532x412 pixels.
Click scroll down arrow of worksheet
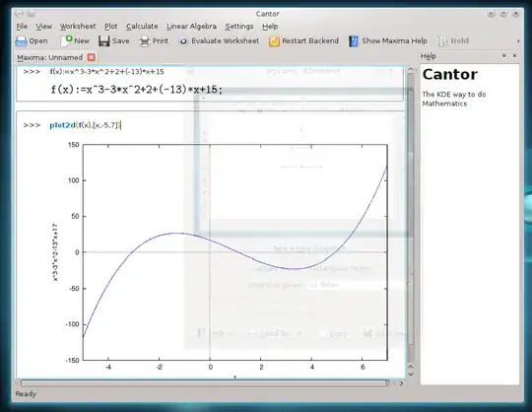[411, 374]
